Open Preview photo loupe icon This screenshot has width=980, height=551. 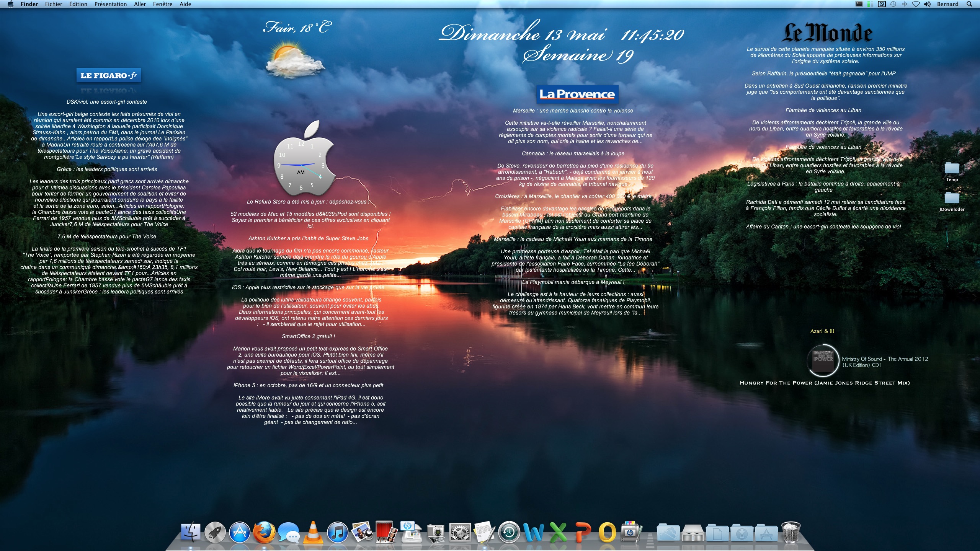point(362,532)
